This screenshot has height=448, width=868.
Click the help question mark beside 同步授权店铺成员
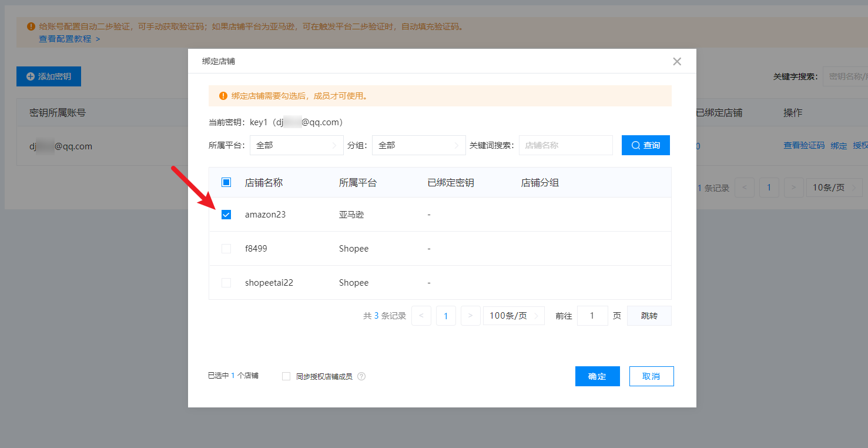(361, 376)
